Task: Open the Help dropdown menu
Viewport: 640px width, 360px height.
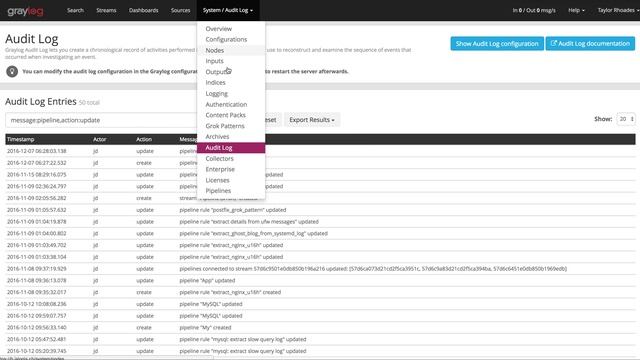Action: click(x=576, y=10)
